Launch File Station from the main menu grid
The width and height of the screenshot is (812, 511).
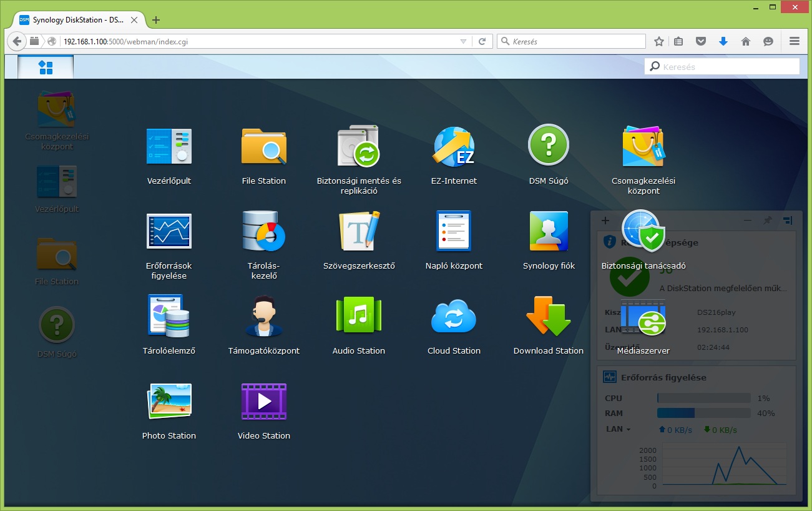click(263, 147)
